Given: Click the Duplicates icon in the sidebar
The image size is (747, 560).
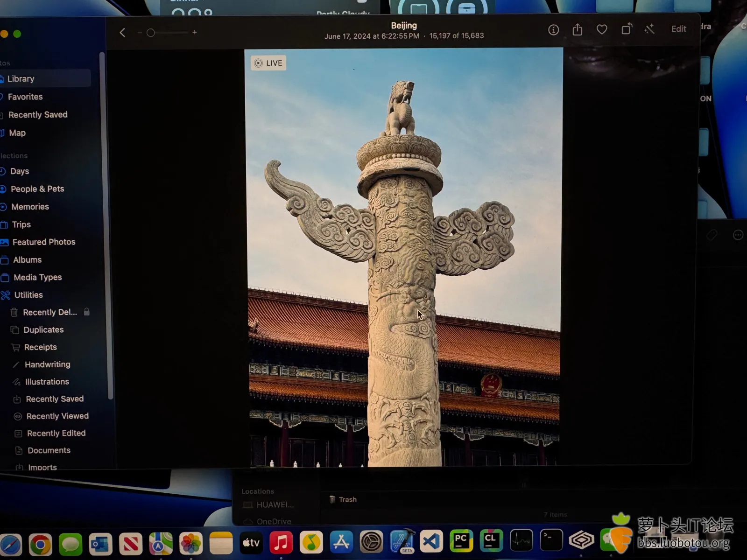Looking at the screenshot, I should (x=15, y=330).
